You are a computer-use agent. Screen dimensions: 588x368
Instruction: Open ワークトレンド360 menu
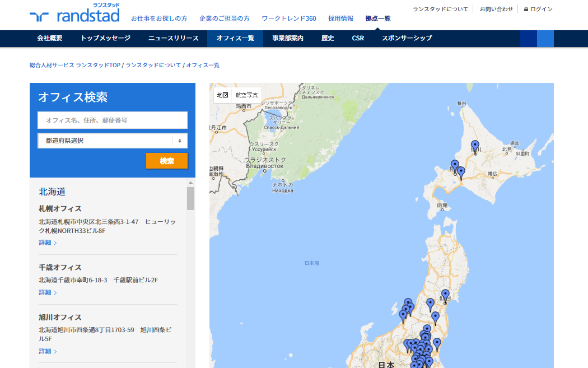(x=289, y=18)
